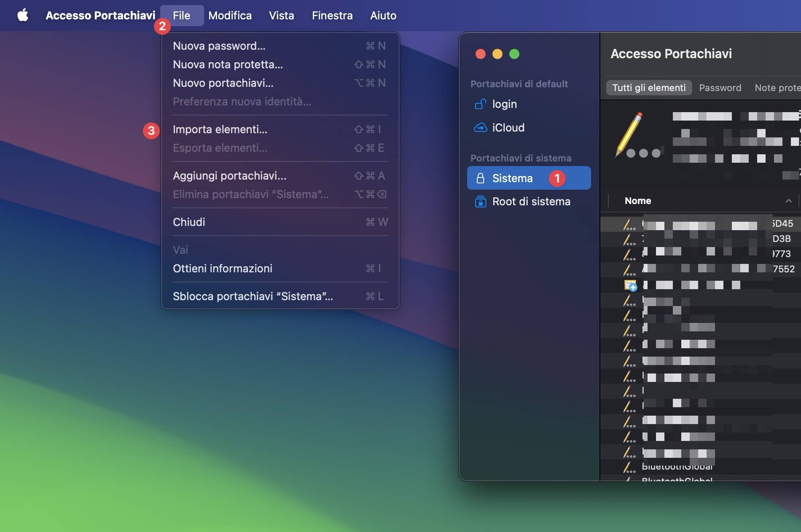Click the locked folder icon beside Root di sistema

click(x=480, y=202)
